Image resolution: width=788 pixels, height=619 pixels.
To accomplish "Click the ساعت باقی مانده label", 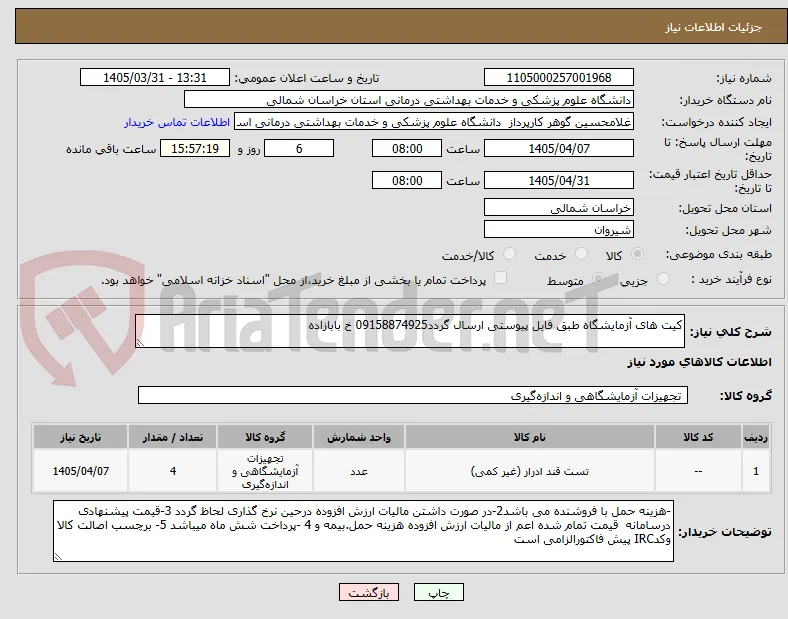I will (x=111, y=149).
